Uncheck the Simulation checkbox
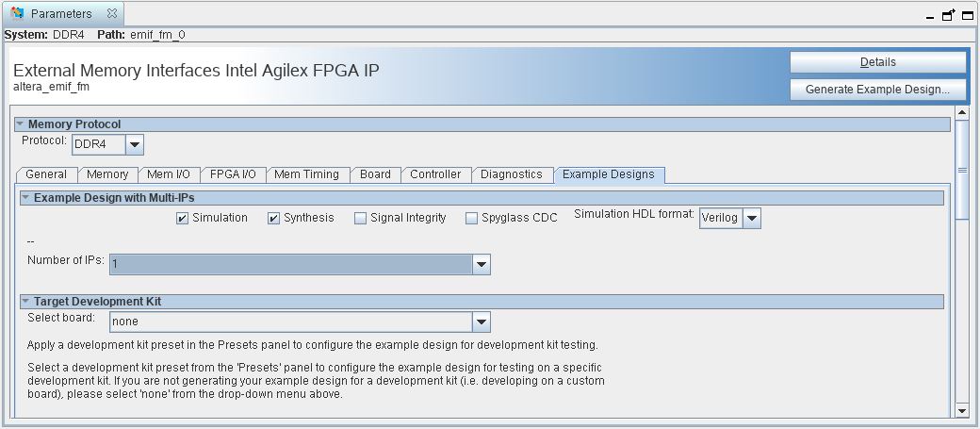Screen dimensions: 980x429 coord(183,219)
